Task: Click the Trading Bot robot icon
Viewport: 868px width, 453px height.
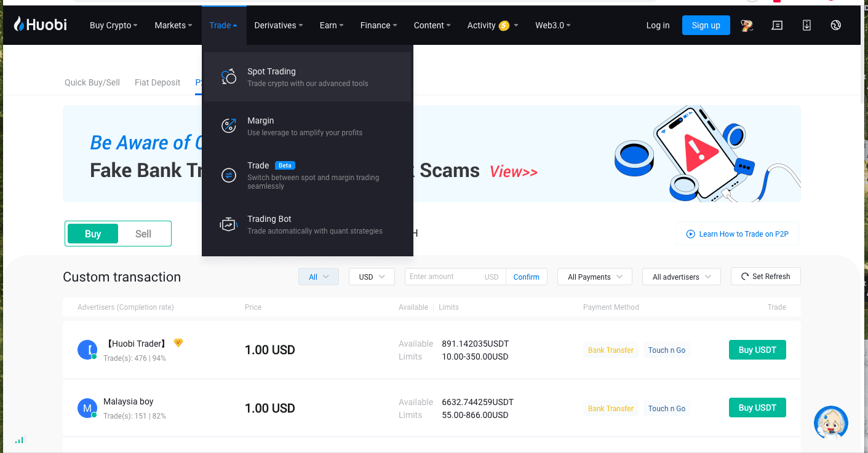Action: point(229,224)
